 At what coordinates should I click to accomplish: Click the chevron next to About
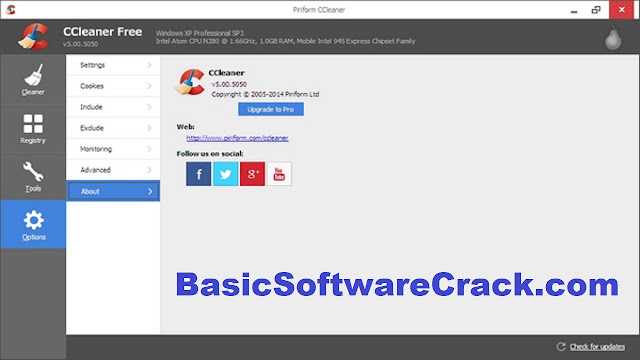coord(150,191)
